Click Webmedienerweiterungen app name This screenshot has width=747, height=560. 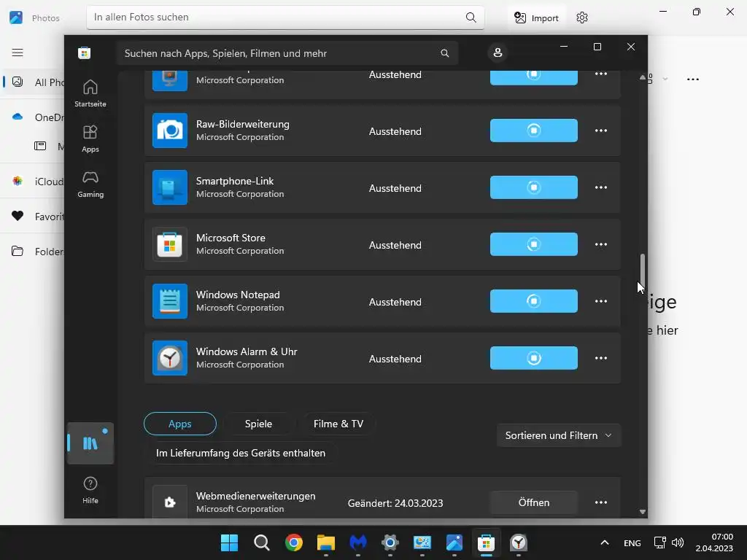255,496
